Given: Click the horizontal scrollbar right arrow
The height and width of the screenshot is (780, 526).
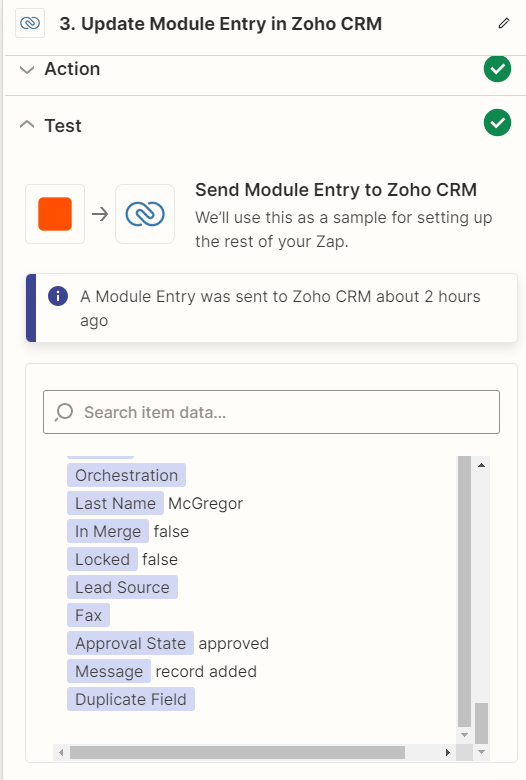Looking at the screenshot, I should coord(447,752).
